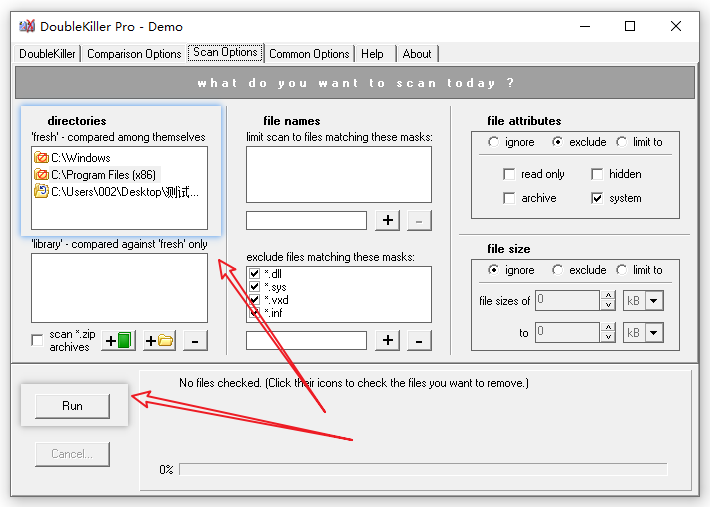Start the scan with Run button
Viewport: 710px width, 507px height.
point(72,406)
